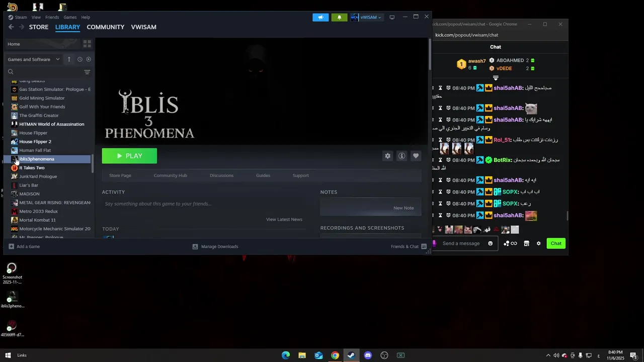
Task: Click New Note in Notes section
Action: [x=404, y=208]
